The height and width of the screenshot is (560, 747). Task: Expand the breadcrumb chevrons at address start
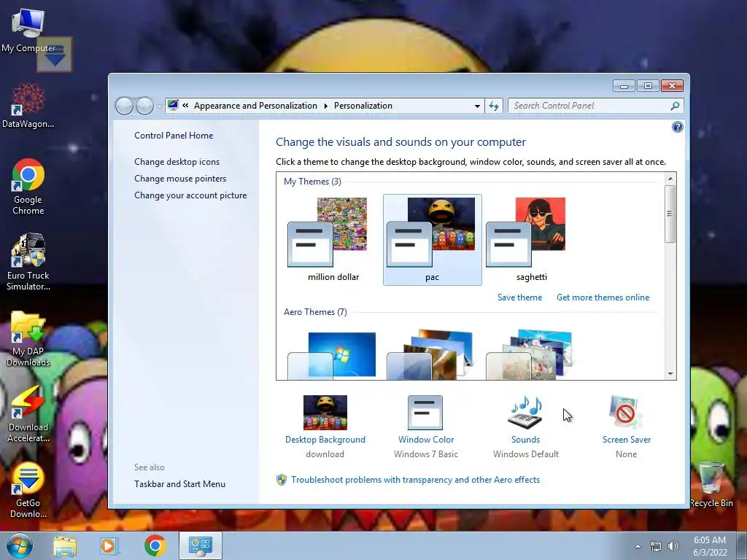point(185,106)
